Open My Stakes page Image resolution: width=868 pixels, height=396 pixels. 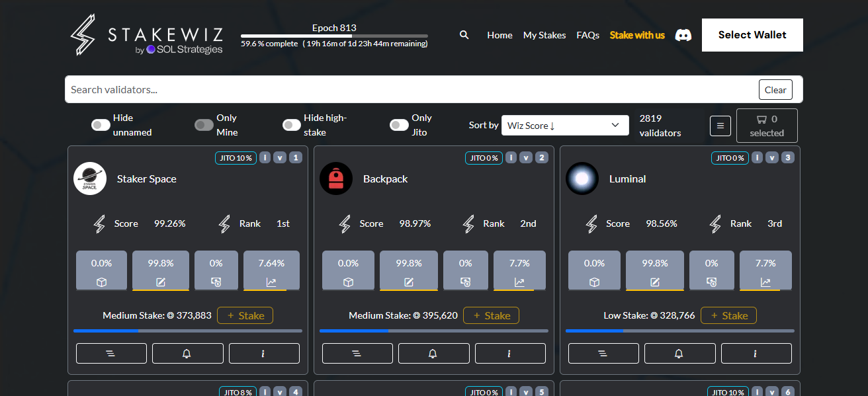(x=544, y=35)
